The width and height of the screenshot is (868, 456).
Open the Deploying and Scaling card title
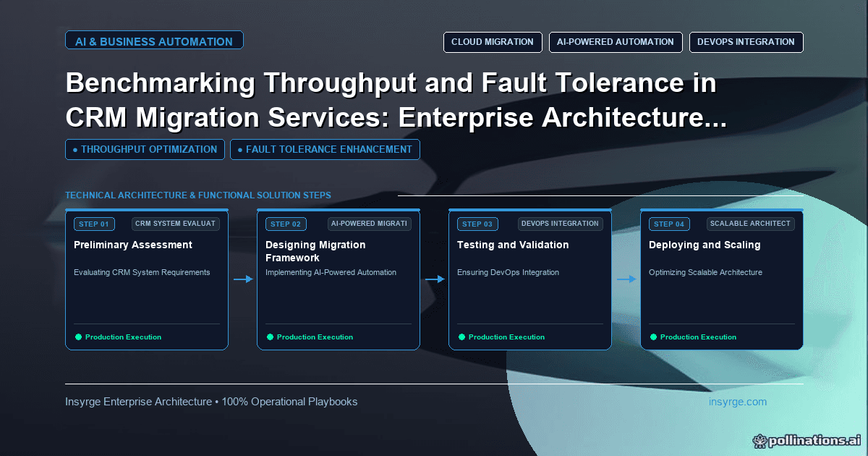[x=705, y=245]
